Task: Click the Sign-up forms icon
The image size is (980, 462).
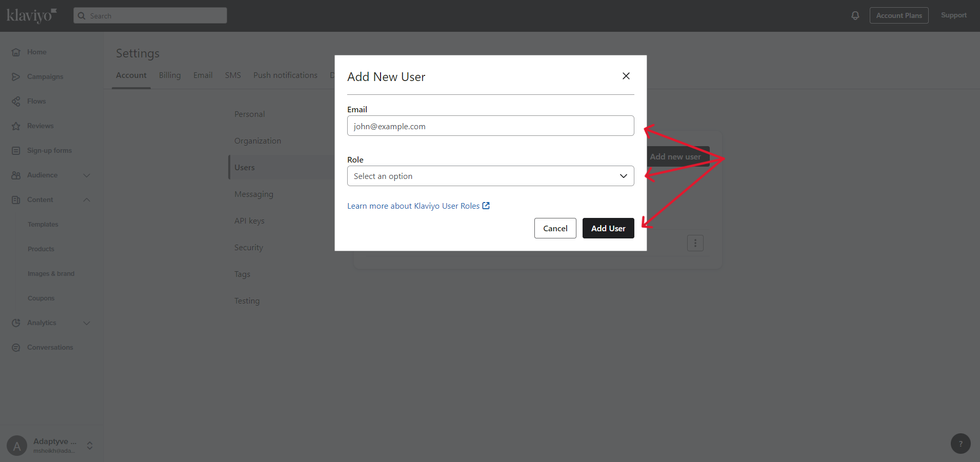Action: click(x=16, y=151)
